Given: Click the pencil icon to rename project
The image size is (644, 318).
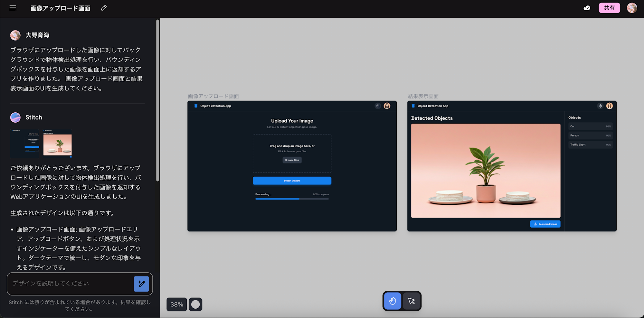Looking at the screenshot, I should pos(104,8).
